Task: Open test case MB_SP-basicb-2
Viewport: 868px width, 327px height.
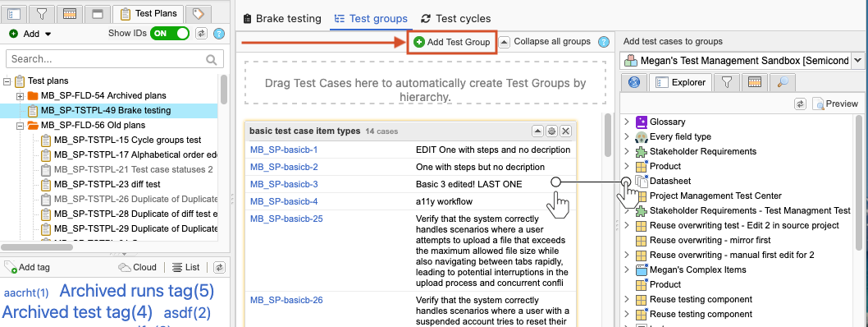Action: point(284,167)
